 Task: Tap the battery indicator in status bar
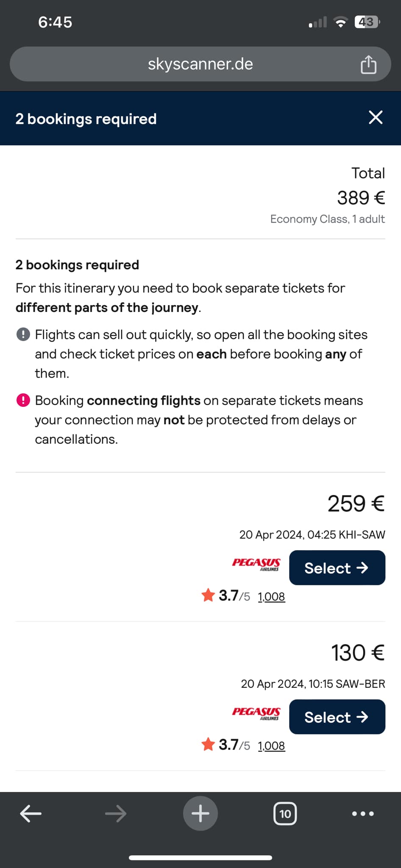click(x=367, y=22)
